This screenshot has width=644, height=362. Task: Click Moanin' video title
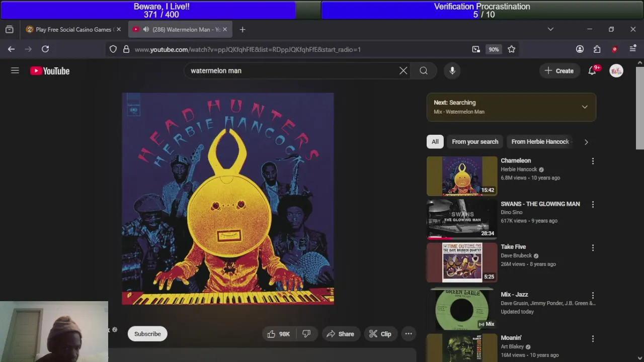pyautogui.click(x=511, y=338)
